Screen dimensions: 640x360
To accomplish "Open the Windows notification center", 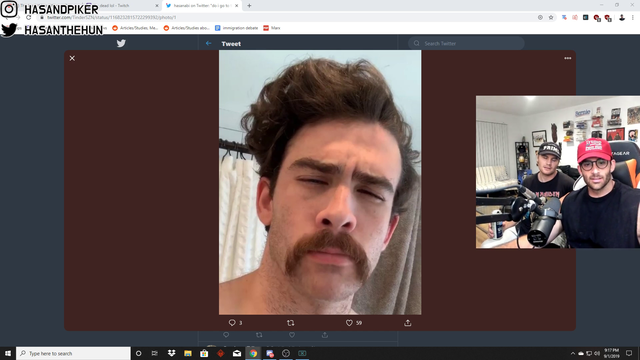I will pos(629,353).
